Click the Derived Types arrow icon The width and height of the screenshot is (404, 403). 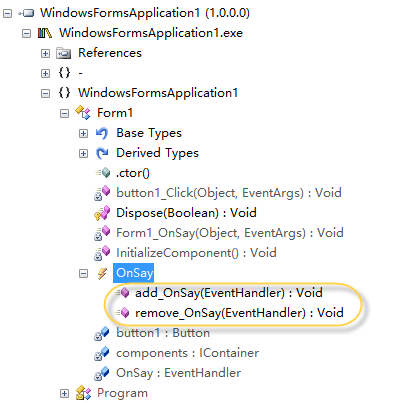(x=102, y=153)
